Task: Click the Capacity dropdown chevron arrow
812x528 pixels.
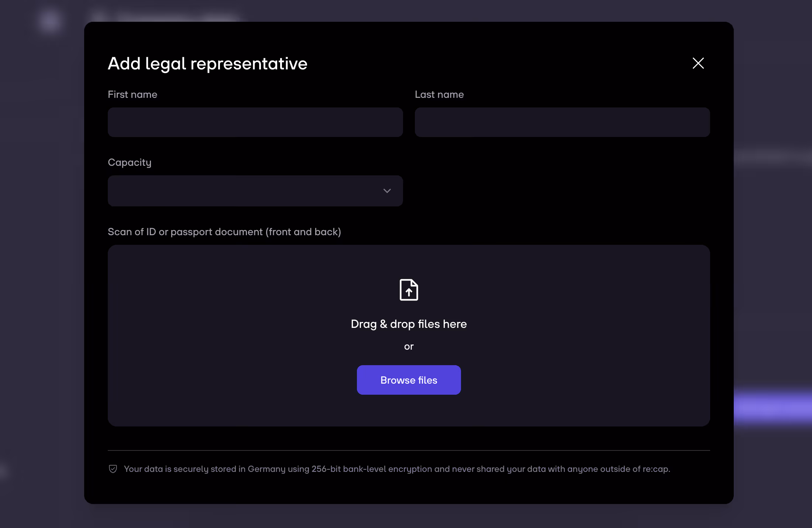Action: (x=387, y=191)
